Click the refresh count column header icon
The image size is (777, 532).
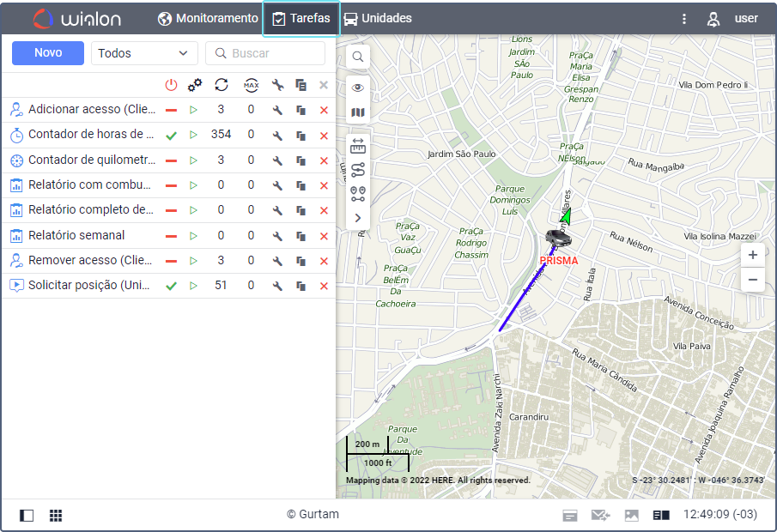click(x=221, y=85)
